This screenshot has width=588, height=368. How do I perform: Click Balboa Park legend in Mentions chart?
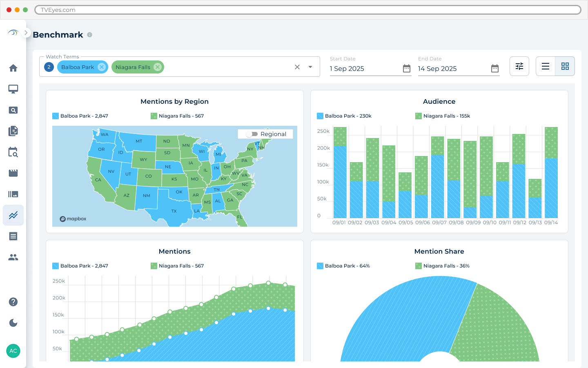click(80, 266)
